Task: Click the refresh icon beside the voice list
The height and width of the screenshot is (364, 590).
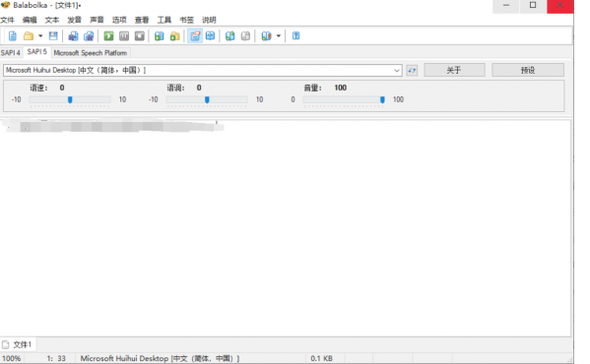Action: tap(412, 70)
